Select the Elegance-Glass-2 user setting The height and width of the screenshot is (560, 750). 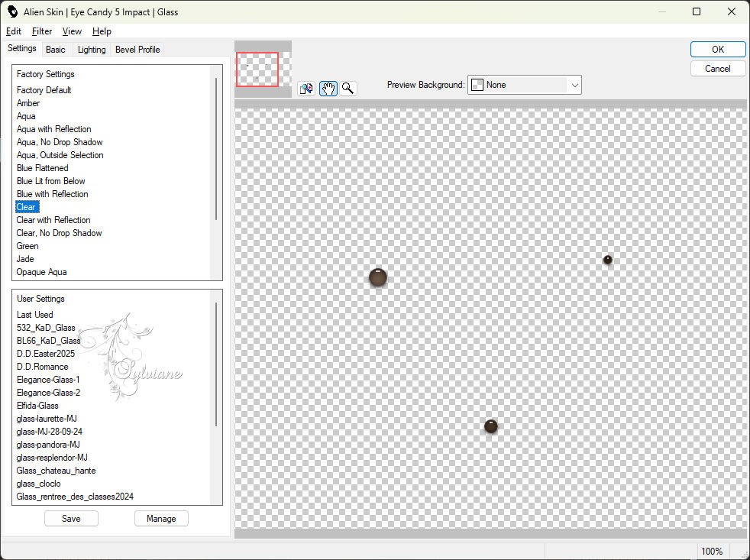(48, 393)
